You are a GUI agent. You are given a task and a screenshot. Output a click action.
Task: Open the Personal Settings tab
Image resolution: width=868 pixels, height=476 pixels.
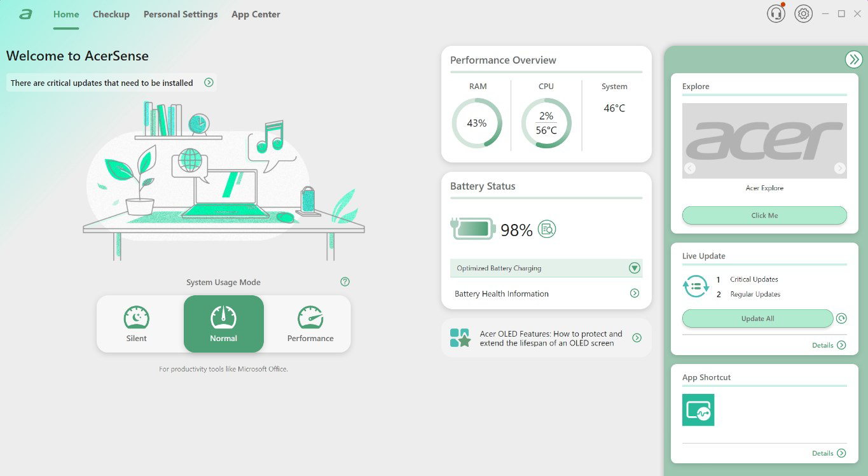(181, 14)
